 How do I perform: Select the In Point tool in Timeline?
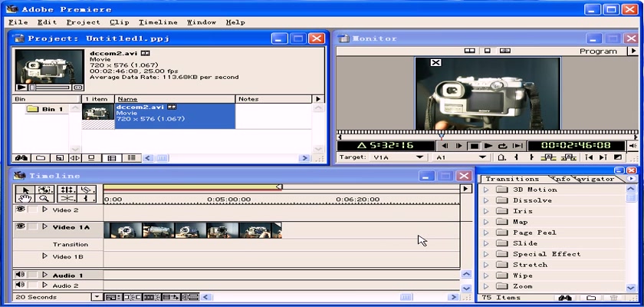pyautogui.click(x=86, y=199)
